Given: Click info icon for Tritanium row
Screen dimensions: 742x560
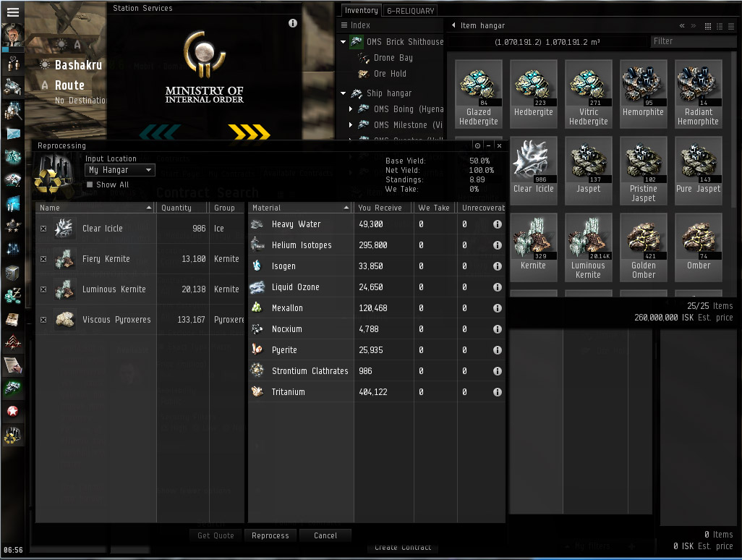Looking at the screenshot, I should click(x=498, y=392).
